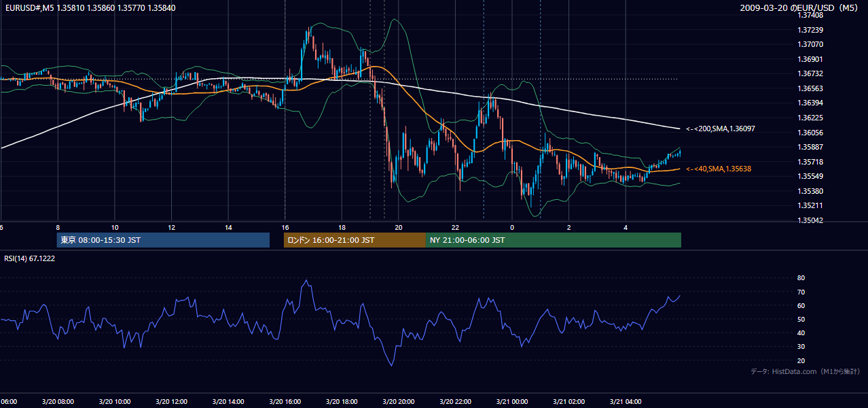Click the 3/20 18:00 time label
The height and width of the screenshot is (408, 868).
coord(342,402)
